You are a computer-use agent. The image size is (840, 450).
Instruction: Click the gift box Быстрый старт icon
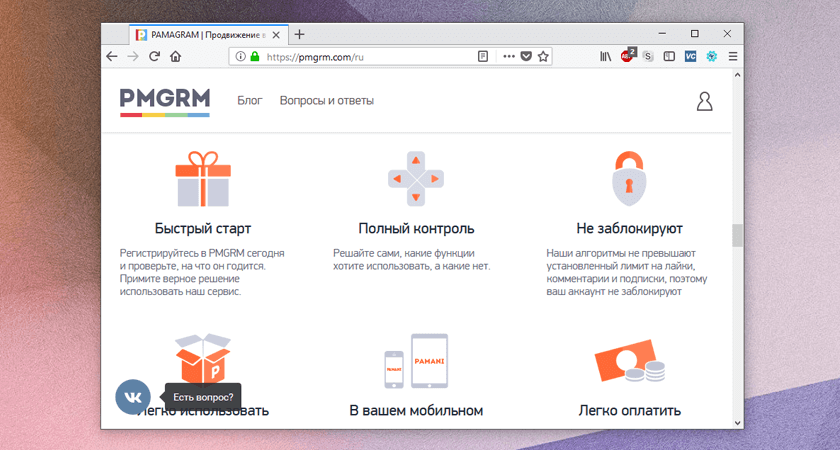(203, 179)
